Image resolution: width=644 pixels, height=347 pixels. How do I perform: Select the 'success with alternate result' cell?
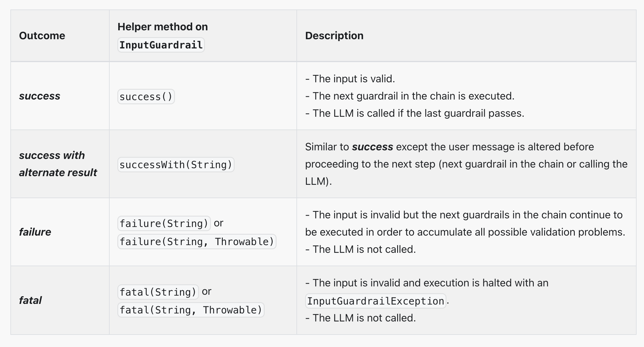[58, 164]
